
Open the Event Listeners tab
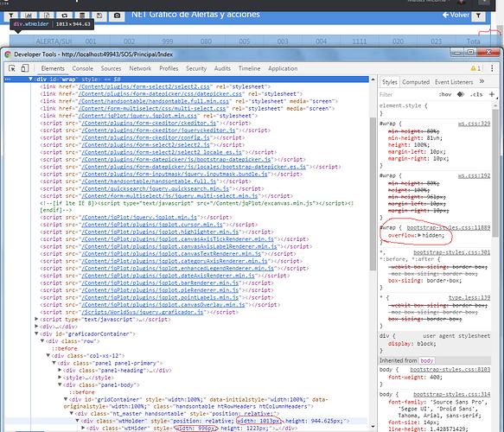tap(454, 82)
